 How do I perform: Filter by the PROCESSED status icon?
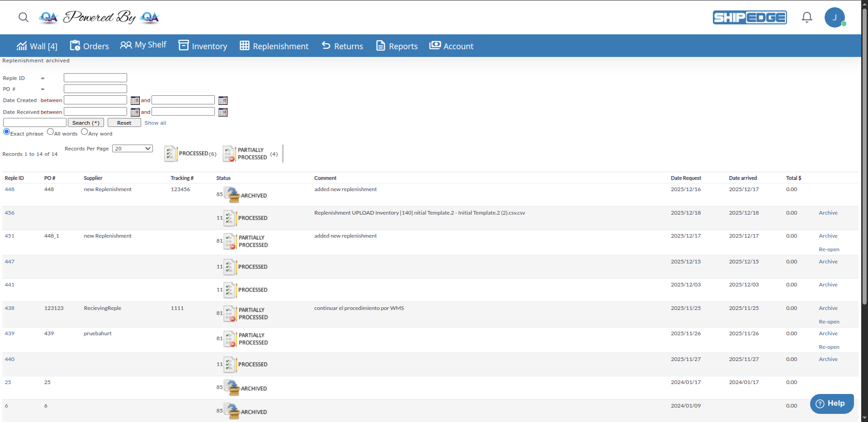pos(171,154)
